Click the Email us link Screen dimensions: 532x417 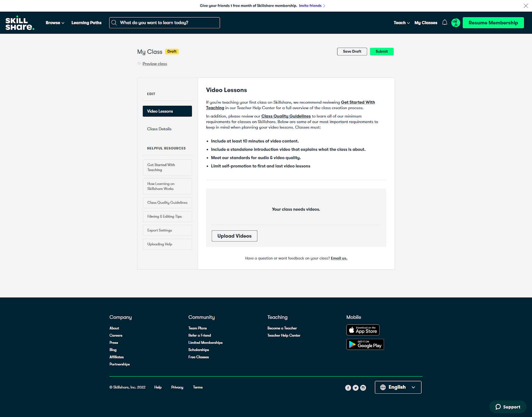(339, 258)
